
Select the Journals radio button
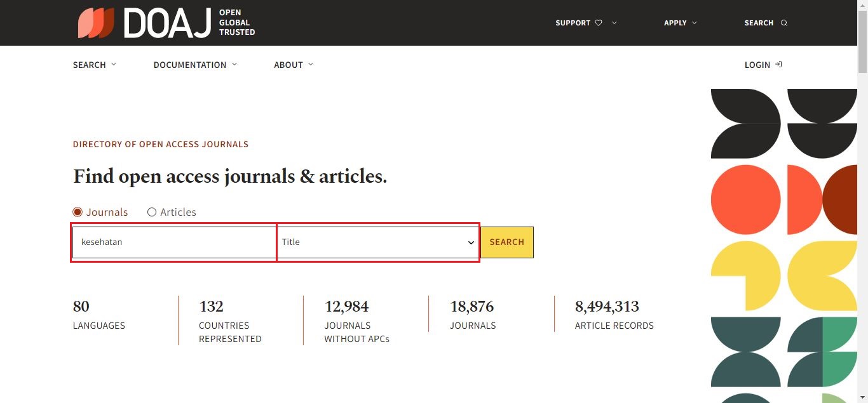point(78,212)
